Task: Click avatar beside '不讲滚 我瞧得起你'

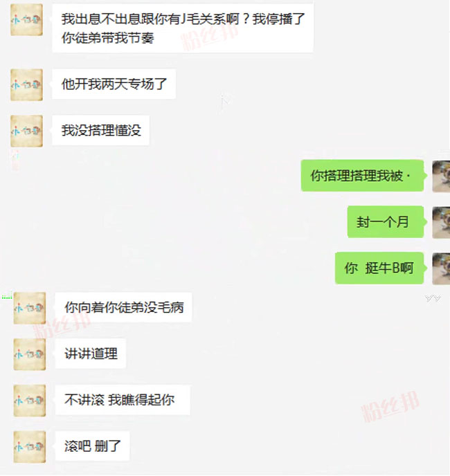Action: pyautogui.click(x=30, y=401)
